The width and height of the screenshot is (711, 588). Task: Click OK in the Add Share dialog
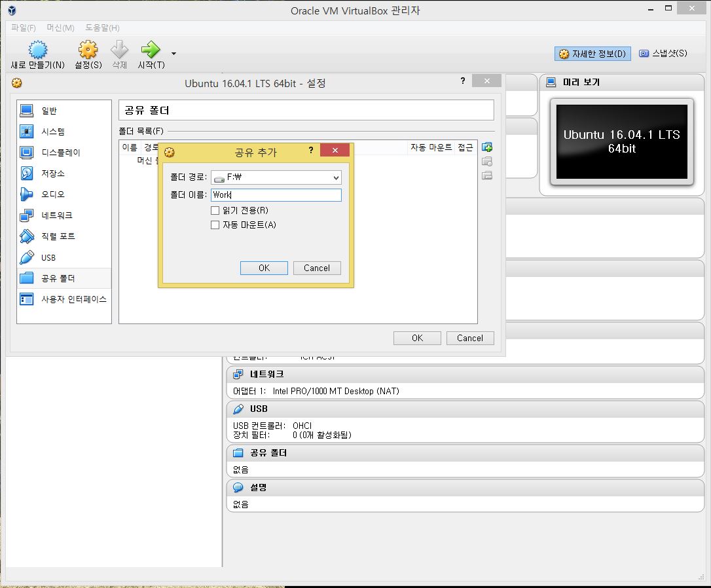tap(264, 268)
